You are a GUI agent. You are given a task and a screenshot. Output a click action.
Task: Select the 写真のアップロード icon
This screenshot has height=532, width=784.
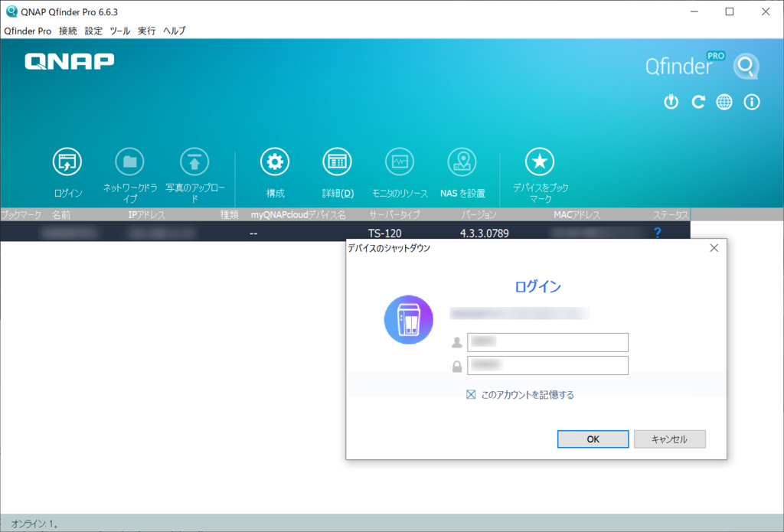(194, 162)
